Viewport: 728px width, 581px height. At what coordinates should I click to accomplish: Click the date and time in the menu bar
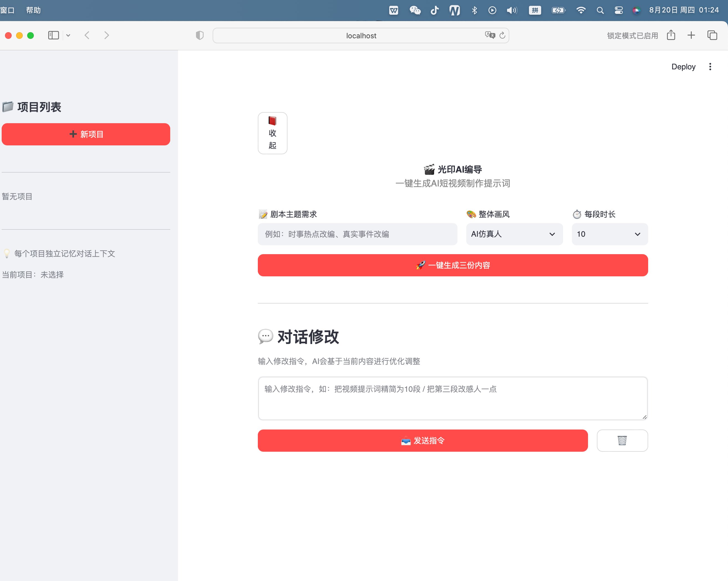point(684,10)
